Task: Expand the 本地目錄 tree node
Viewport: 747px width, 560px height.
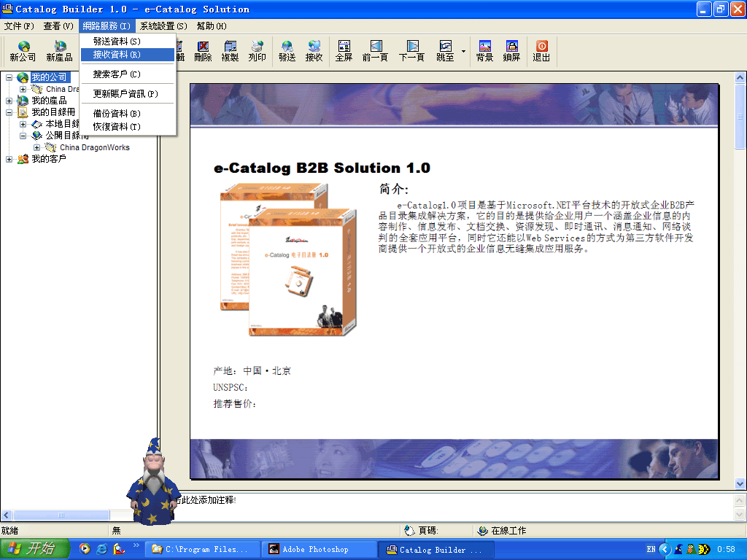Action: pyautogui.click(x=23, y=124)
